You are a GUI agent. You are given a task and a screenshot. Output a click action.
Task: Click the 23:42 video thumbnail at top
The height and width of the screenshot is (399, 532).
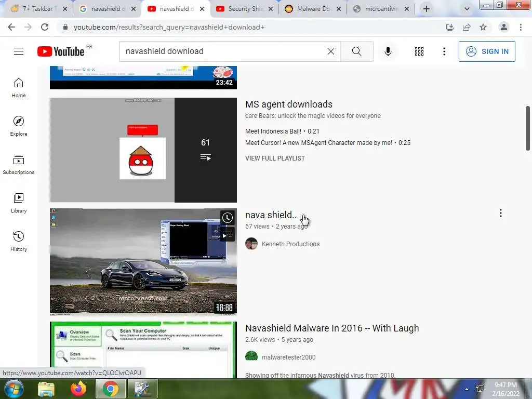[143, 77]
